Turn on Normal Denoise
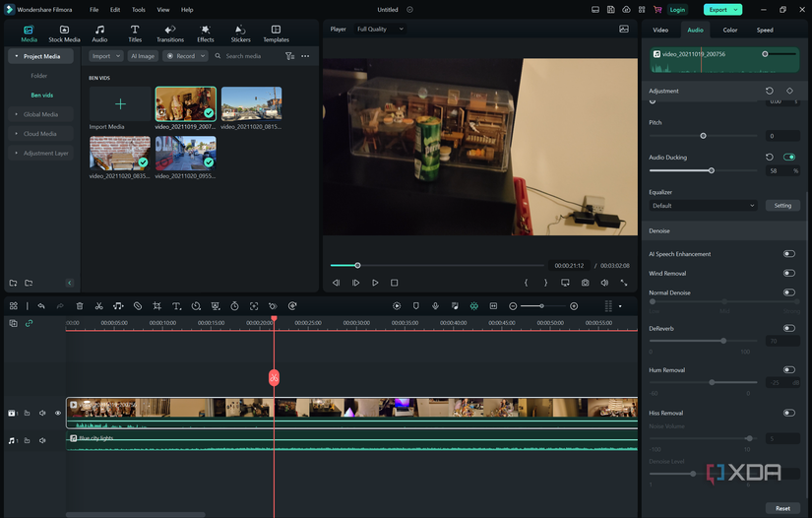Viewport: 812px width, 518px height. pos(789,292)
